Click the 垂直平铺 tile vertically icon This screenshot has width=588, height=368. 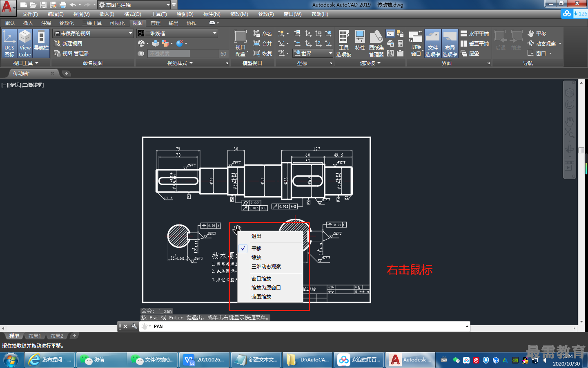(474, 43)
